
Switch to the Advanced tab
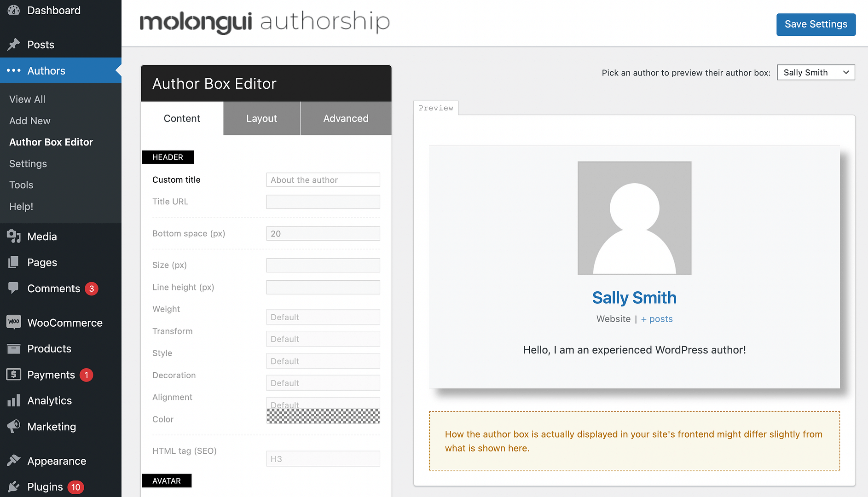click(346, 119)
